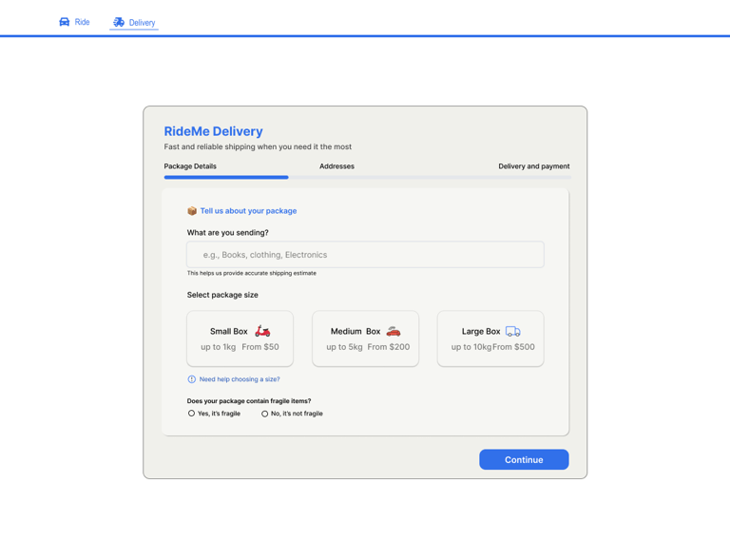This screenshot has height=560, width=730.
Task: Select 'Yes, it's fragile' radio button
Action: (191, 413)
